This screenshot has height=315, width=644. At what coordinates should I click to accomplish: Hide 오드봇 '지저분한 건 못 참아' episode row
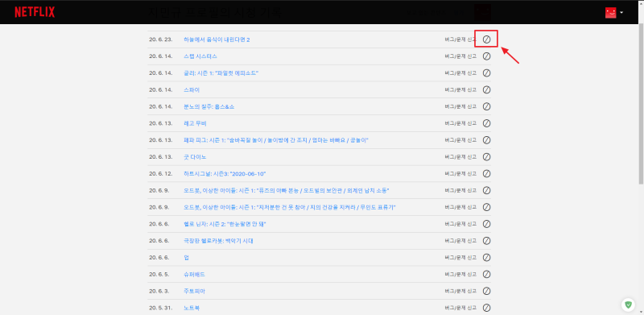486,207
